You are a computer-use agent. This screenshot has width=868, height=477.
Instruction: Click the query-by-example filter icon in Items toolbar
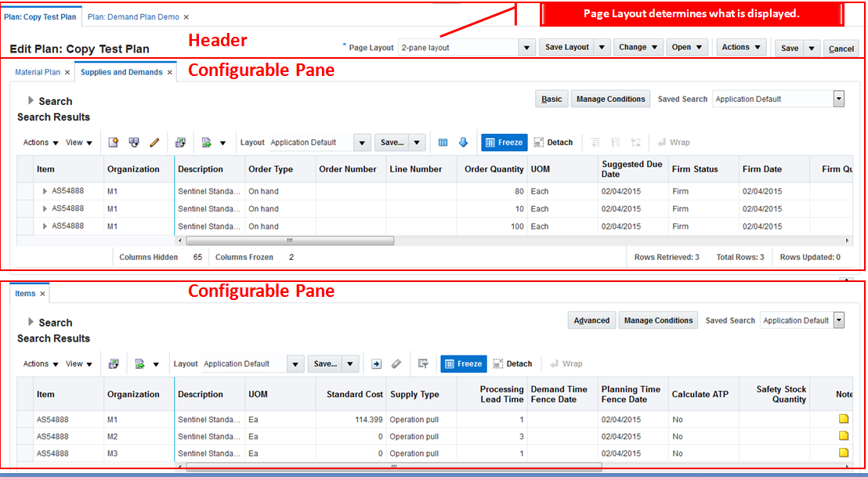point(423,363)
